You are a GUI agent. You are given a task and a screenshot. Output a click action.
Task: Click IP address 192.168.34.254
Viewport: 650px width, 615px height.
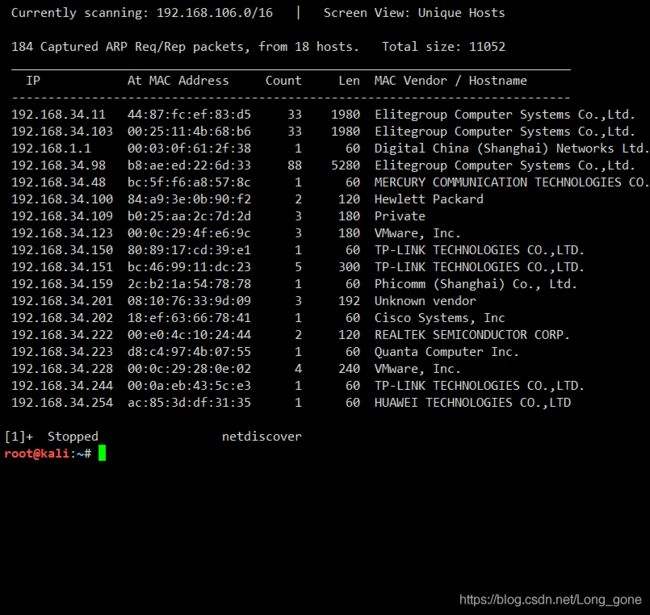[62, 403]
